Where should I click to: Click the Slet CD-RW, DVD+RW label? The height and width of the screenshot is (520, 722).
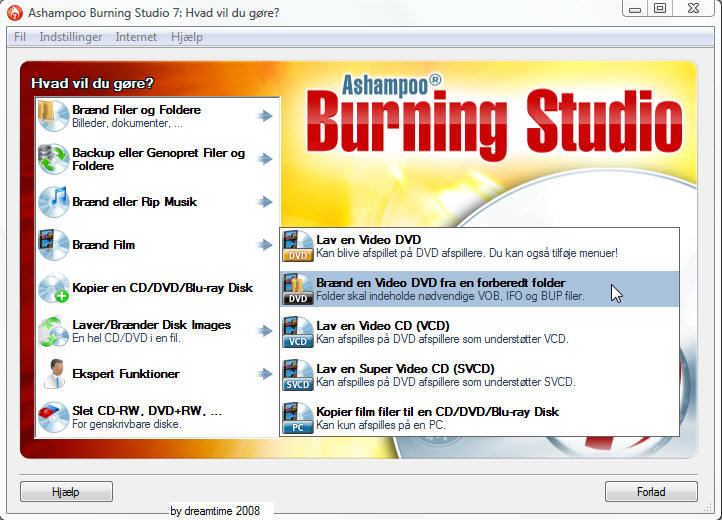pos(147,410)
